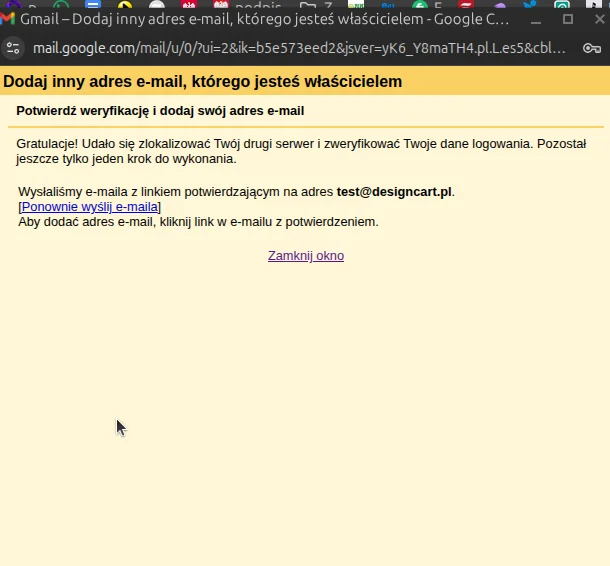The image size is (610, 566).
Task: Click the email address test@designcart.pl
Action: [x=394, y=192]
